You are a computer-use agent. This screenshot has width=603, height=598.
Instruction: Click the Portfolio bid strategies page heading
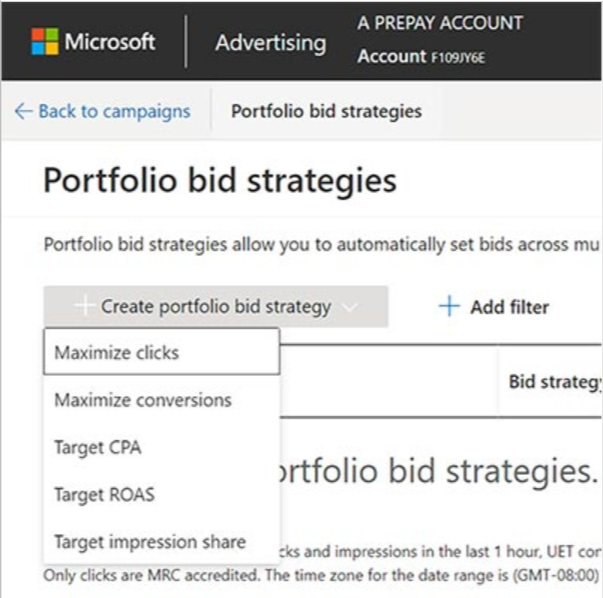tap(220, 181)
